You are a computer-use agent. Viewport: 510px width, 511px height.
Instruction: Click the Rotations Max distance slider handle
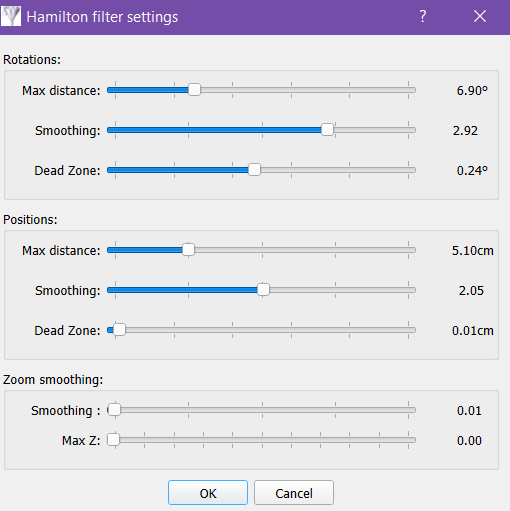click(x=194, y=90)
